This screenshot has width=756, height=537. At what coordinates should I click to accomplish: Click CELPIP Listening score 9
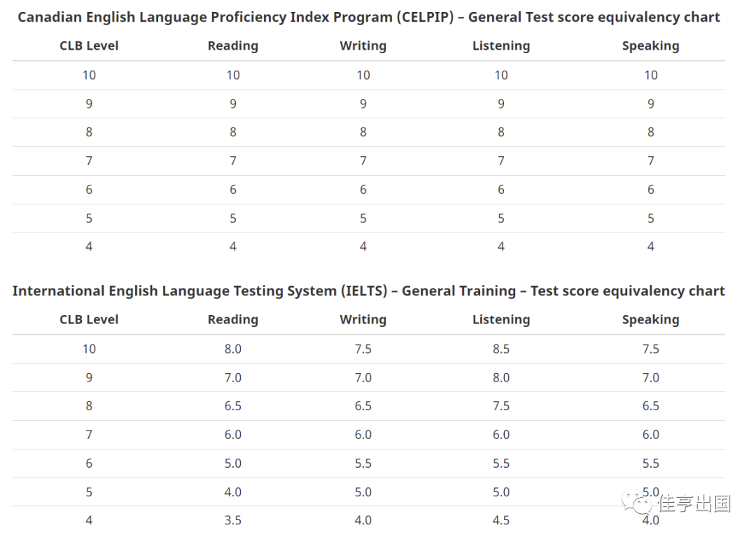click(x=501, y=104)
